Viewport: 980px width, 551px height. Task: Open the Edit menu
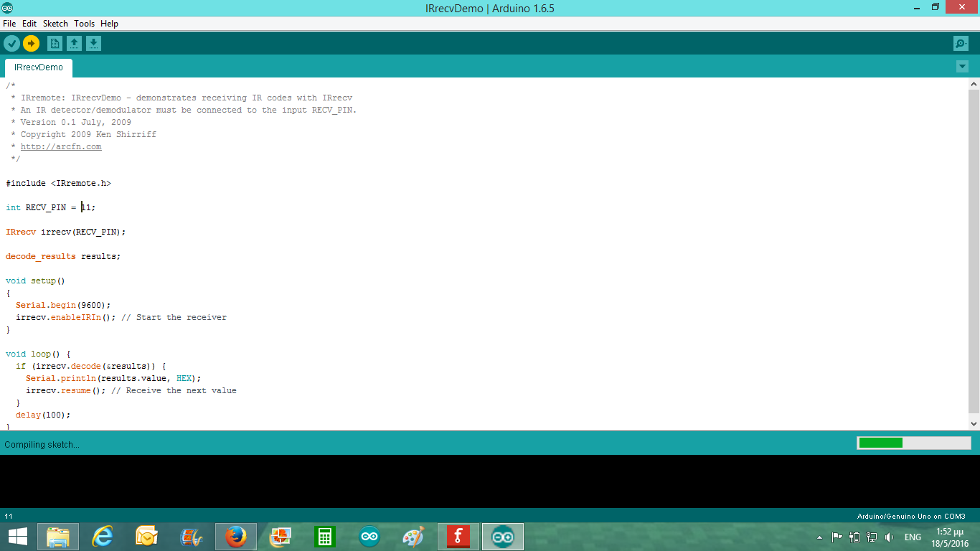pos(29,24)
